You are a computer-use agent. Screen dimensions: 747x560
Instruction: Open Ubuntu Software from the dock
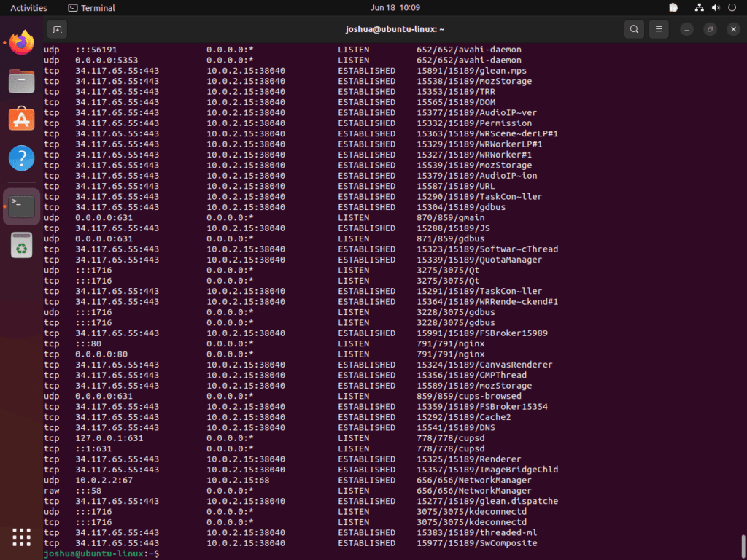tap(21, 120)
